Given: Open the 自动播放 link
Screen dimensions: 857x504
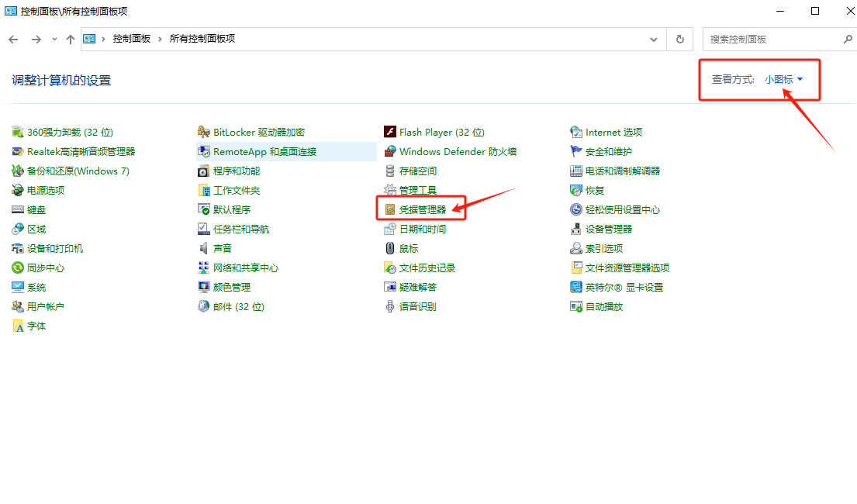Looking at the screenshot, I should pos(604,306).
